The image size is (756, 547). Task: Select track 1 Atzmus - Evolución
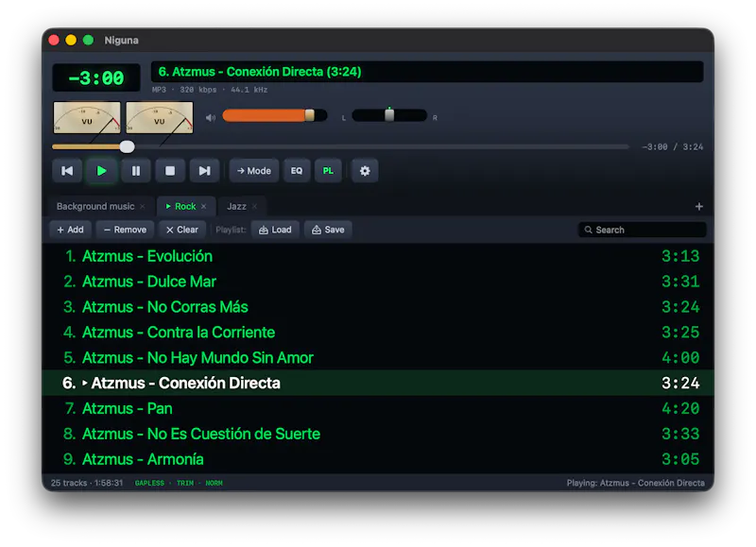378,256
